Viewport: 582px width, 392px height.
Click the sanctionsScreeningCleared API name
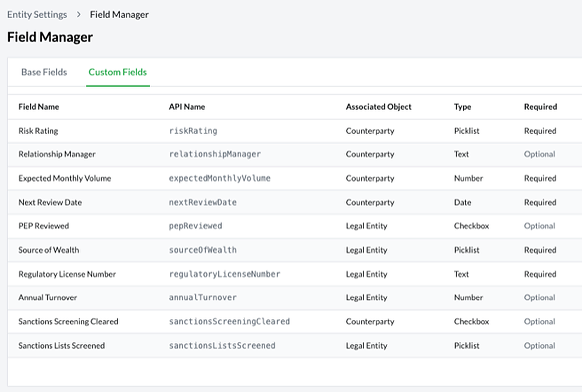pyautogui.click(x=229, y=321)
